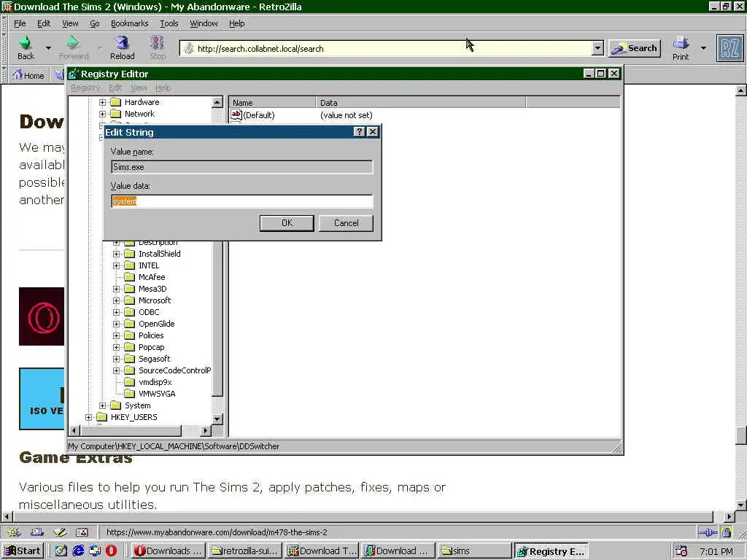Launch Opera from quick launch bar

[x=111, y=551]
